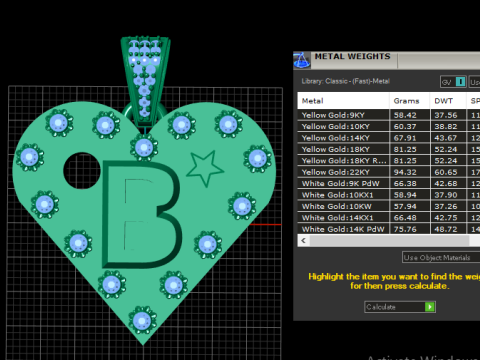The width and height of the screenshot is (480, 360).
Task: Select the White Gold:14KX1 row
Action: click(x=389, y=217)
